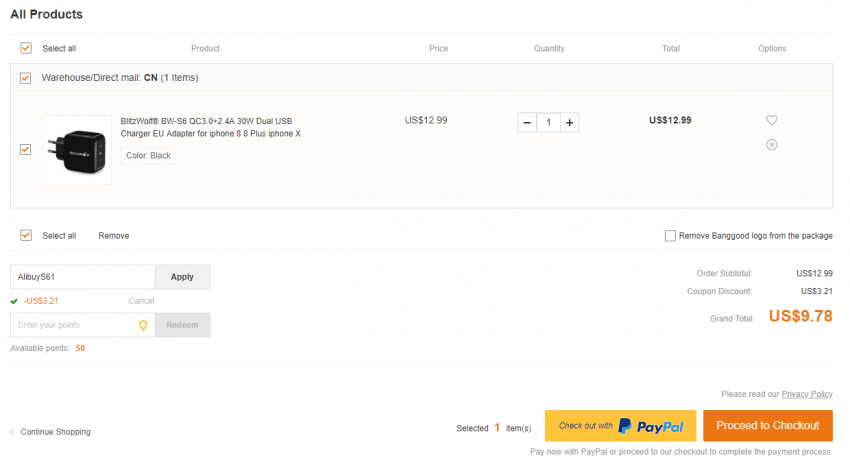Image resolution: width=850 pixels, height=469 pixels.
Task: Open the Privacy Policy link
Action: tap(807, 394)
